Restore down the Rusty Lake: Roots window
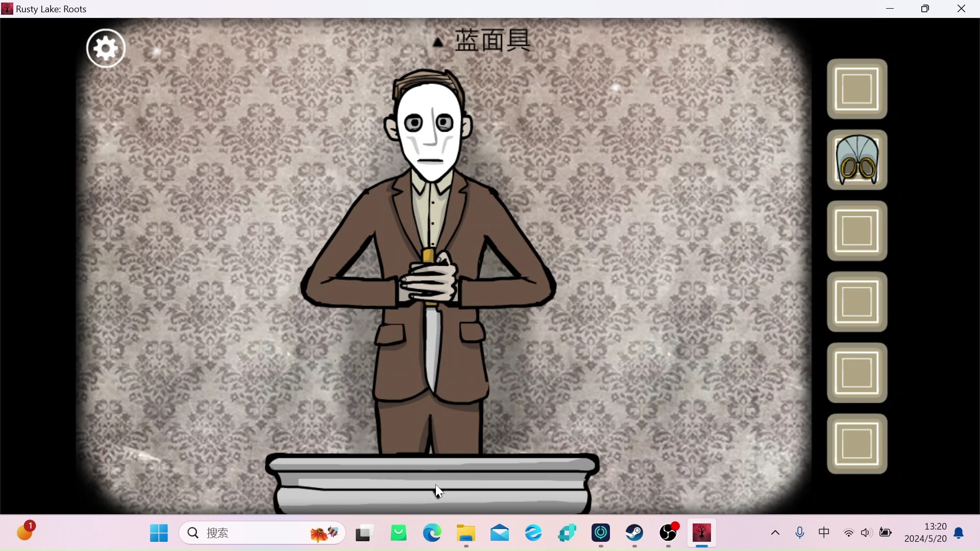This screenshot has width=980, height=551. click(x=926, y=9)
